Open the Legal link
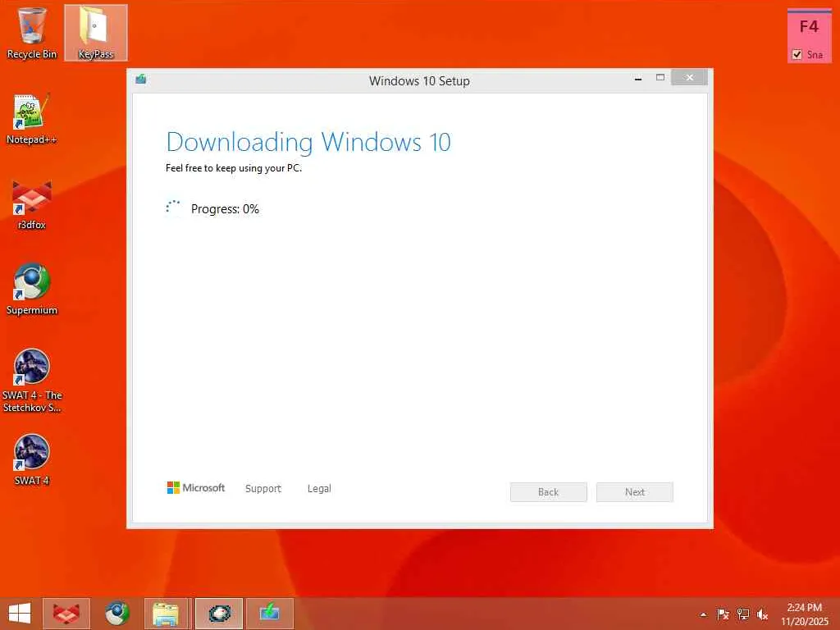 tap(319, 489)
